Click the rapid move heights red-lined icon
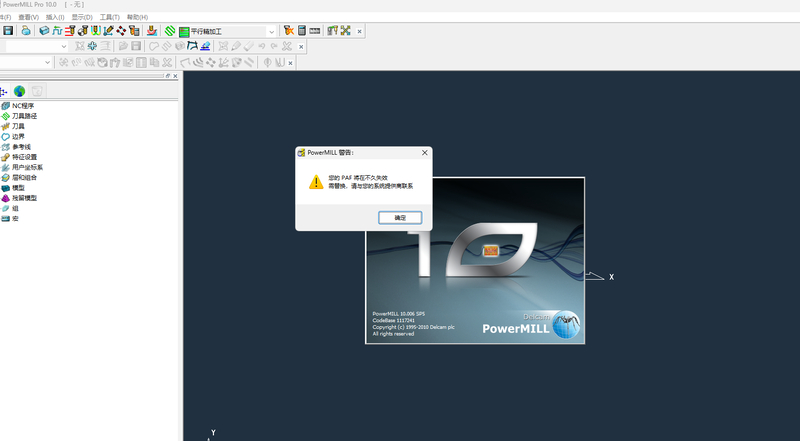The height and width of the screenshot is (441, 800). point(70,31)
